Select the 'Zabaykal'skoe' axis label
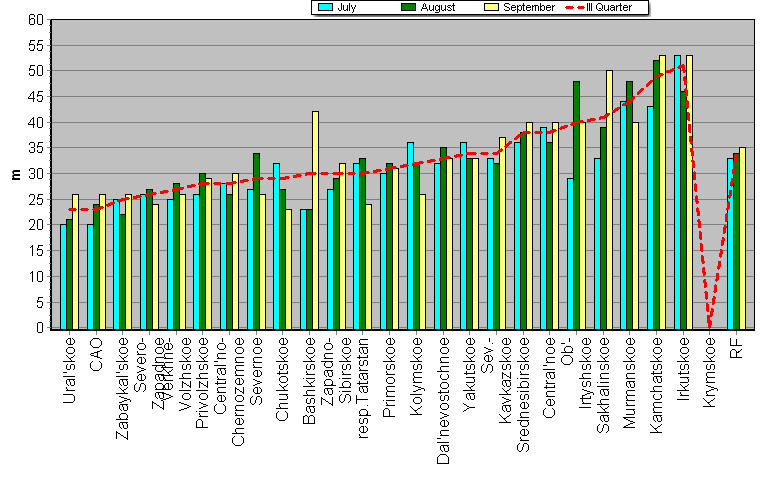 click(122, 388)
